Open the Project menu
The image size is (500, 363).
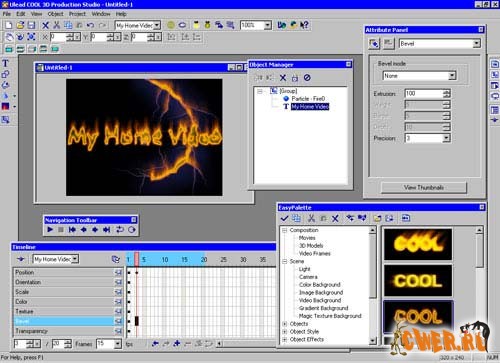77,14
